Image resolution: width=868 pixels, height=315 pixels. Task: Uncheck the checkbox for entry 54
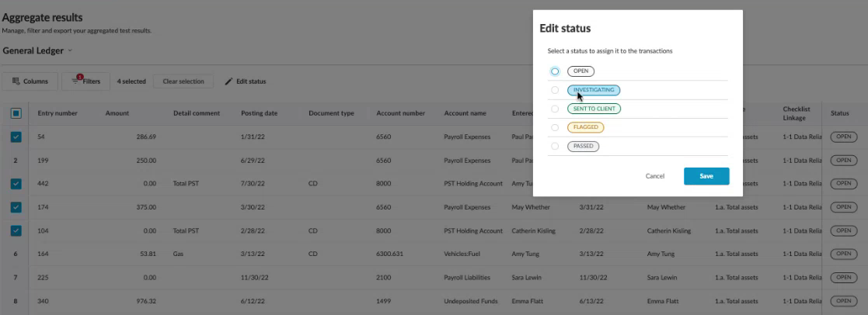[x=16, y=137]
